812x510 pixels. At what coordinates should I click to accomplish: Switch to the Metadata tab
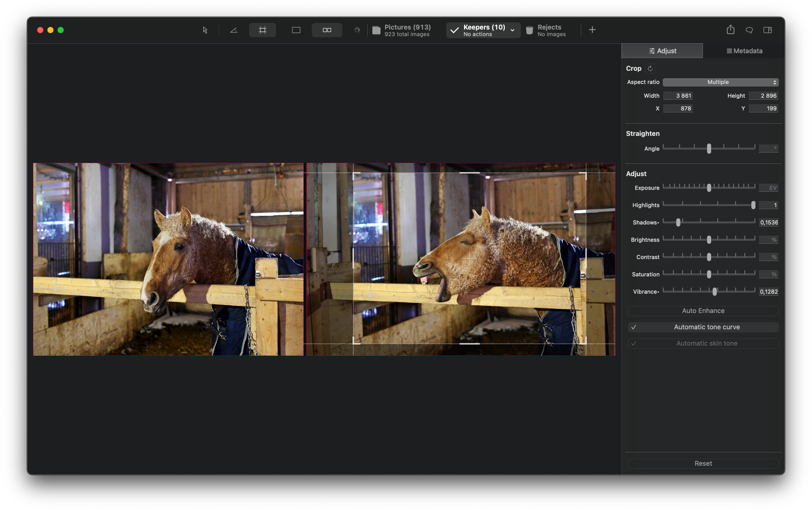[x=744, y=51]
